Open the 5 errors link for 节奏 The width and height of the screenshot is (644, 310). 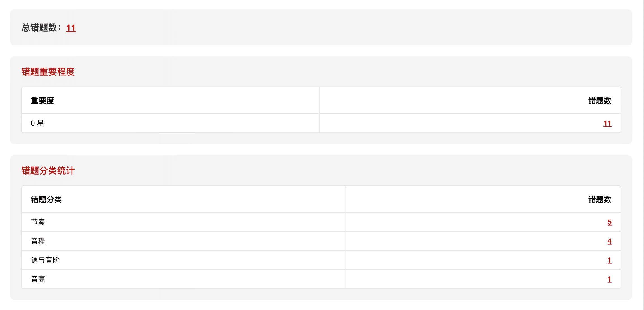[x=609, y=222]
